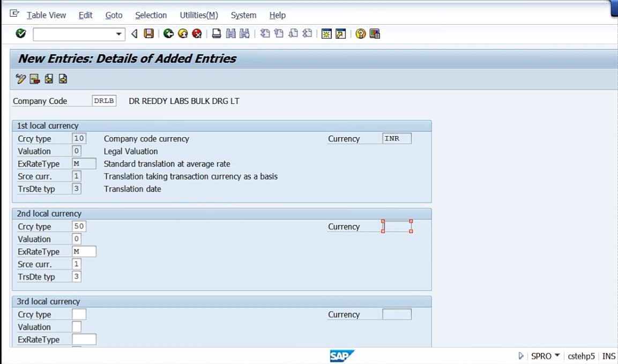Open the command field dropdown arrow
Screen dimensions: 618x364
click(118, 34)
